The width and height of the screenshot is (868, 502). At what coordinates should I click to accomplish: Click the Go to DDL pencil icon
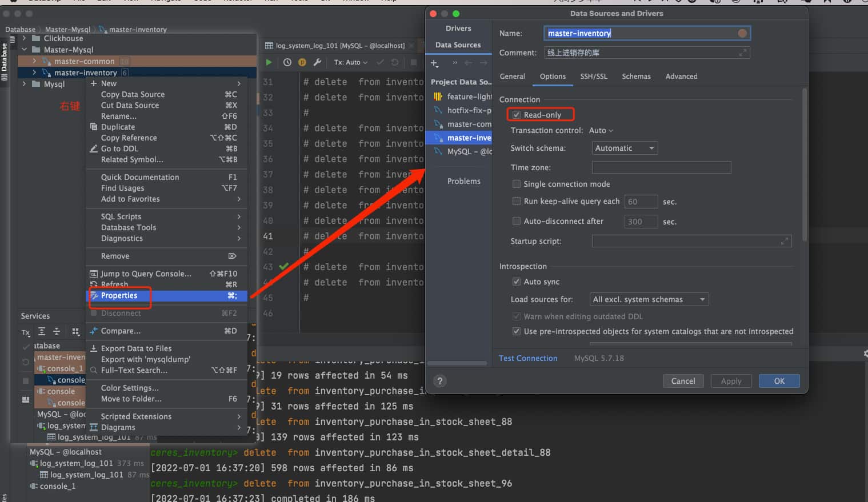94,148
